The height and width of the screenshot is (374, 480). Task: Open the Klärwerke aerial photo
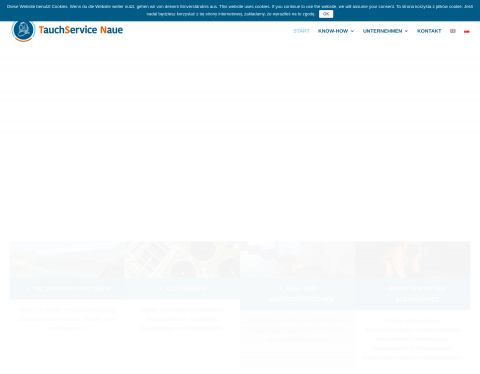click(182, 260)
